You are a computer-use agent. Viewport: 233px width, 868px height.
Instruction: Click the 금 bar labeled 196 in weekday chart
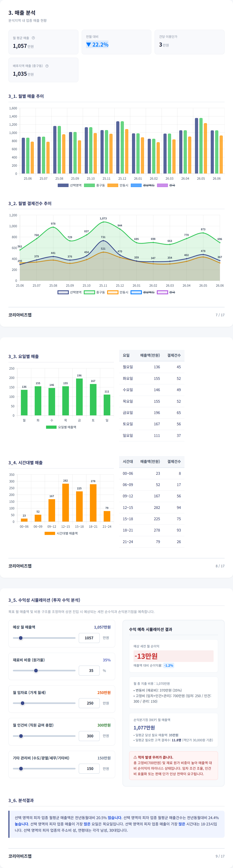click(x=79, y=397)
